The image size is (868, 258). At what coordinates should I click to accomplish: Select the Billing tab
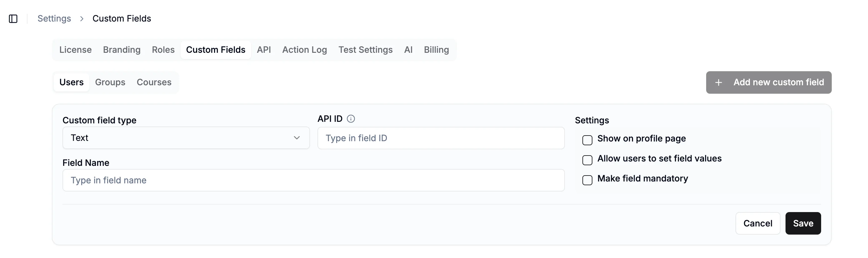coord(436,50)
